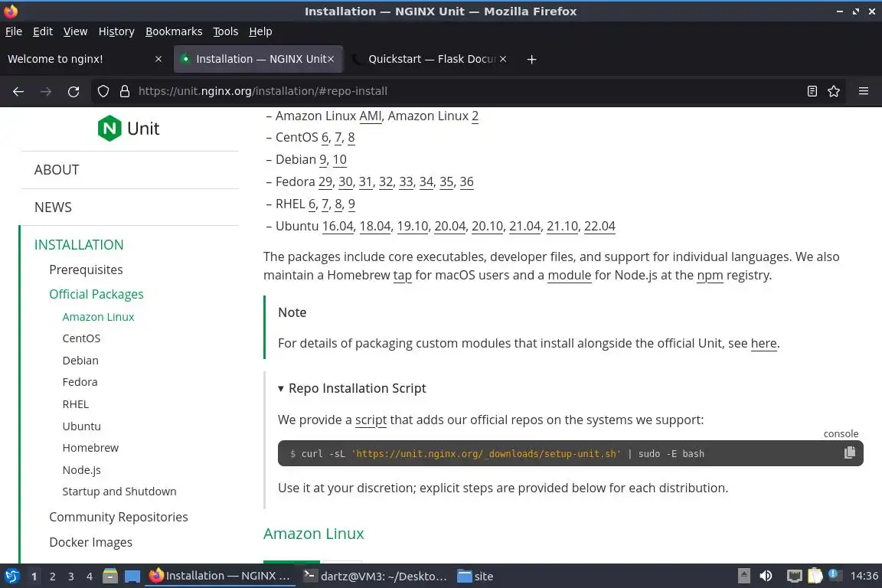Switch to the terminal window in taskbar
This screenshot has height=588, width=882.
pyautogui.click(x=374, y=577)
